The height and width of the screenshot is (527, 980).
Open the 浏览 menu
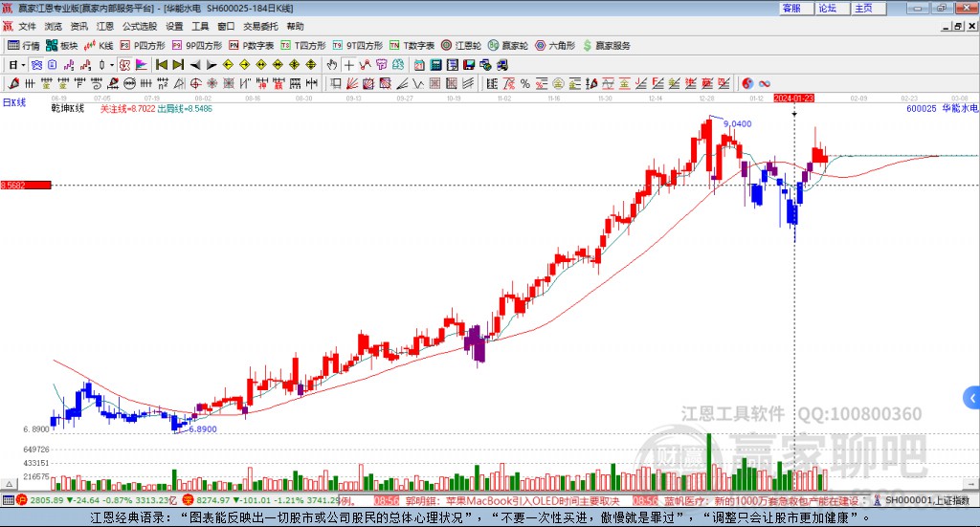click(x=54, y=26)
